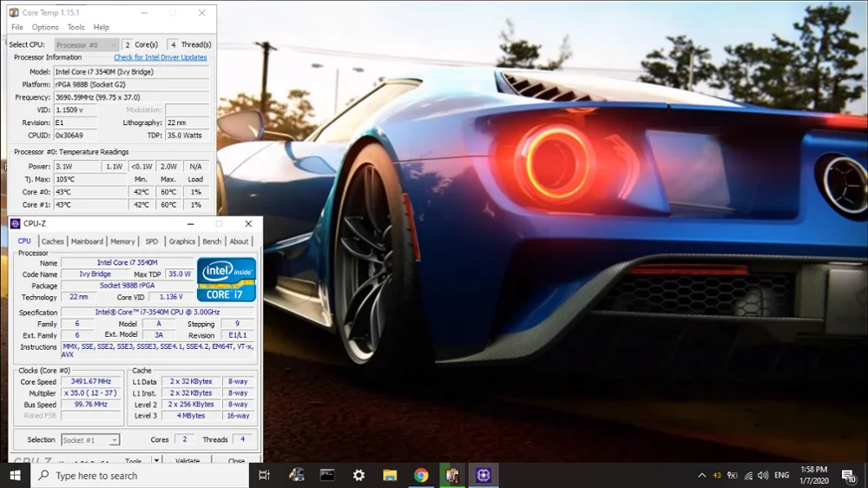The width and height of the screenshot is (868, 488).
Task: Click the Core #0 temperature 43°C
Action: (89, 192)
